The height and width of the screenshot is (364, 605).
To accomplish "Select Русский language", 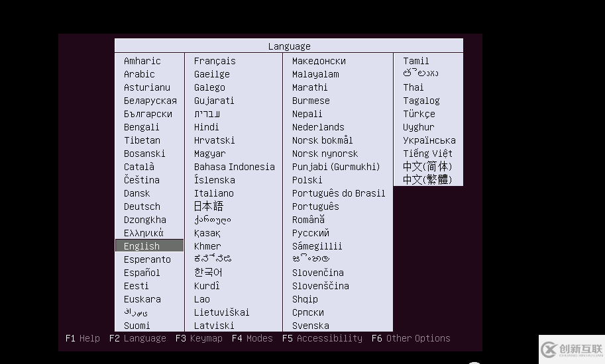I will coord(310,233).
